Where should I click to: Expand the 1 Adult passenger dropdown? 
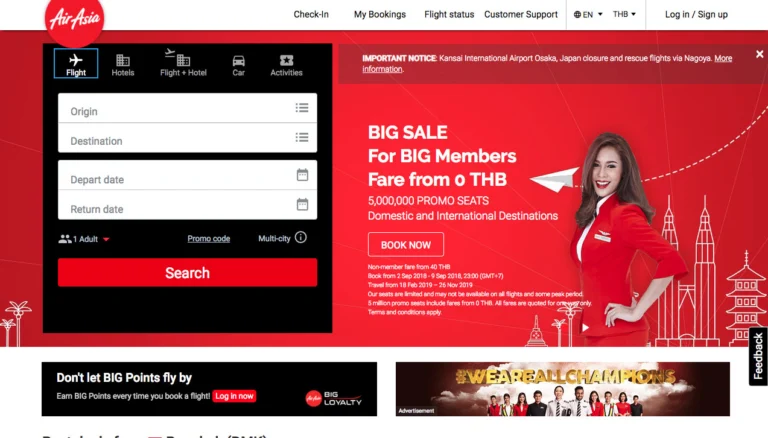(x=84, y=239)
